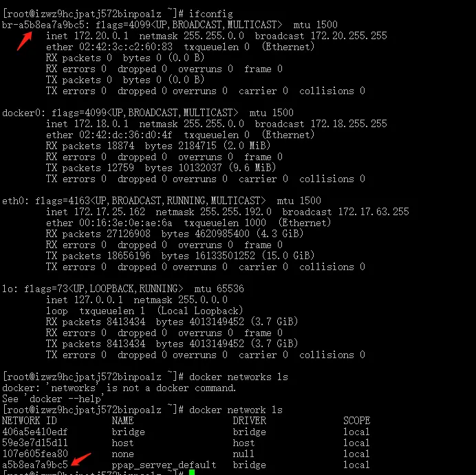Click IP address 172.17.25.162
Screen dimensions: 476x475
pyautogui.click(x=109, y=212)
